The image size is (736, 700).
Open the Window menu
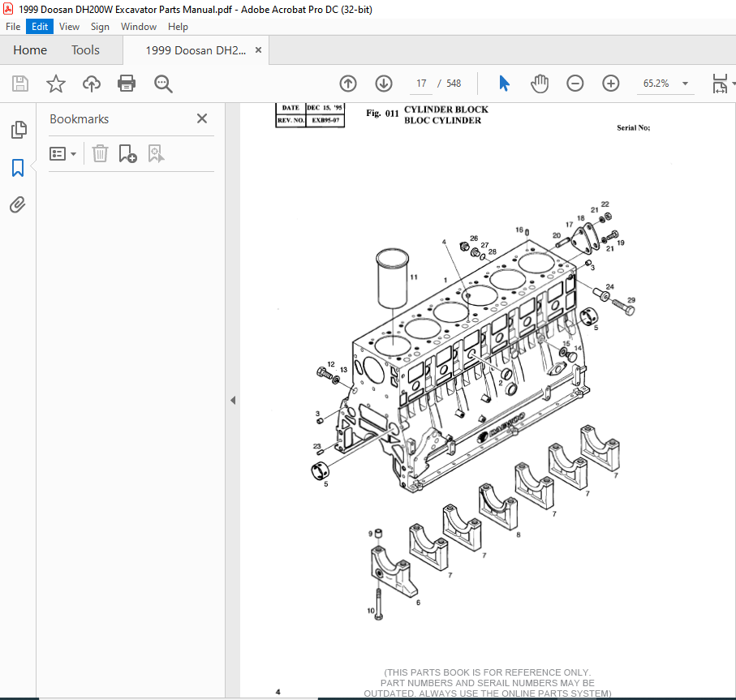[139, 27]
